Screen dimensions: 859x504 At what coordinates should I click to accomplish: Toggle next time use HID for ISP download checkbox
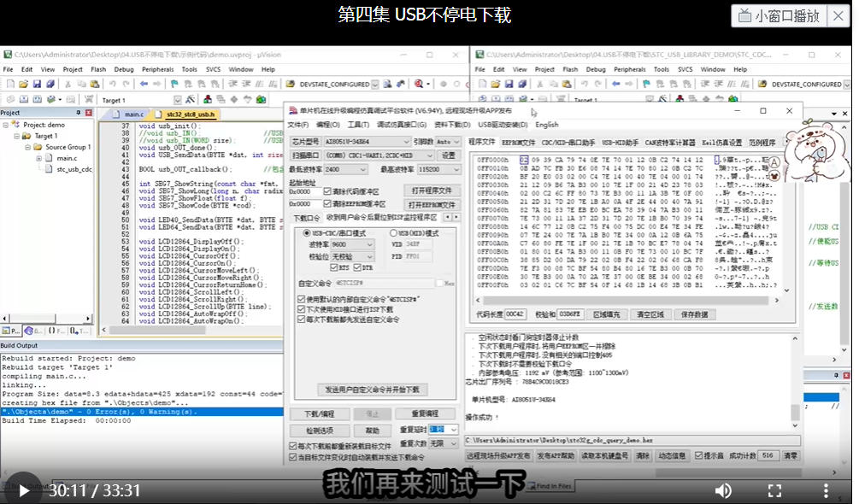coord(302,309)
